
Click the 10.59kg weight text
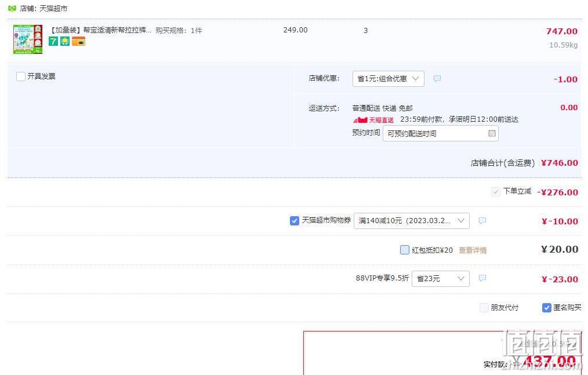(x=563, y=45)
